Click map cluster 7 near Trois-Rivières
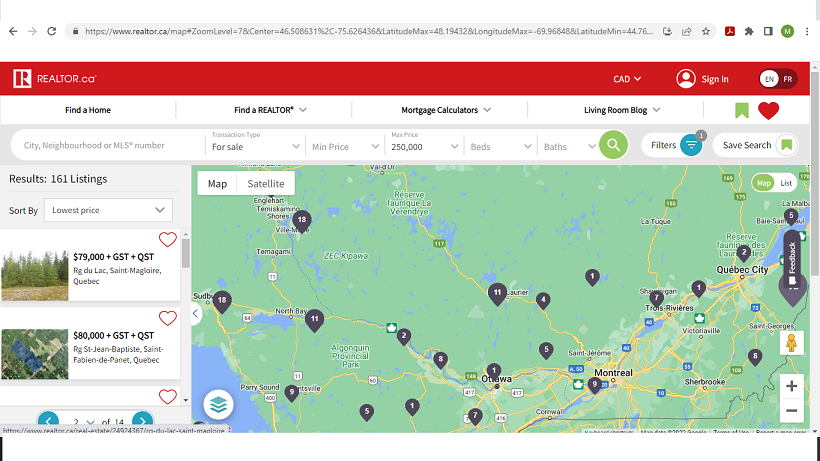The width and height of the screenshot is (820, 461). [656, 298]
